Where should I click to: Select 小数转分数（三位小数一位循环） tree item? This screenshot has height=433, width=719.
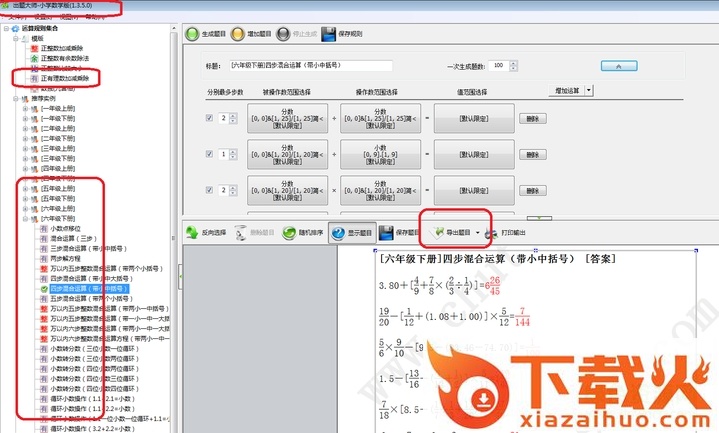pos(94,349)
